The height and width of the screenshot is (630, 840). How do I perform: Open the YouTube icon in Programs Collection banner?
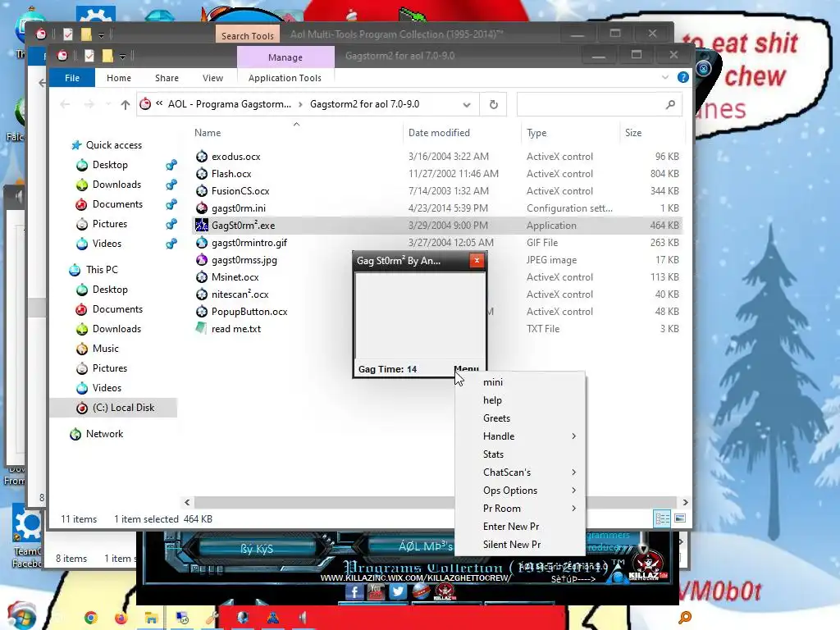[376, 591]
